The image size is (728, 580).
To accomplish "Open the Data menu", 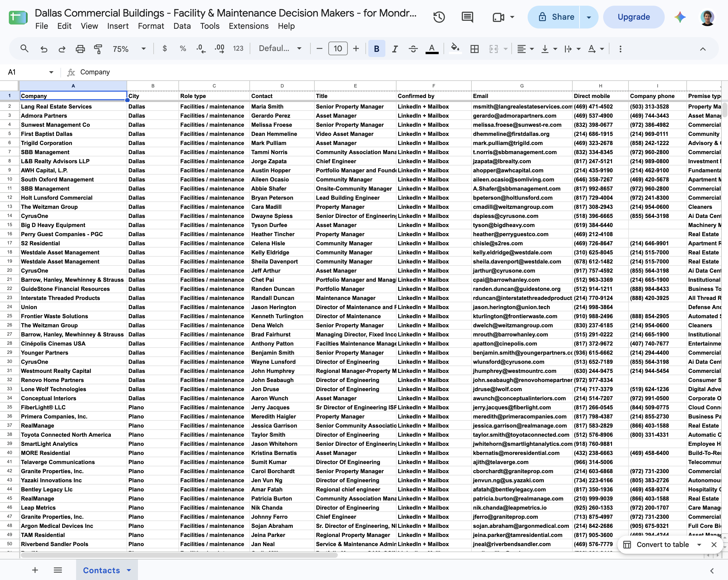I will (x=182, y=26).
